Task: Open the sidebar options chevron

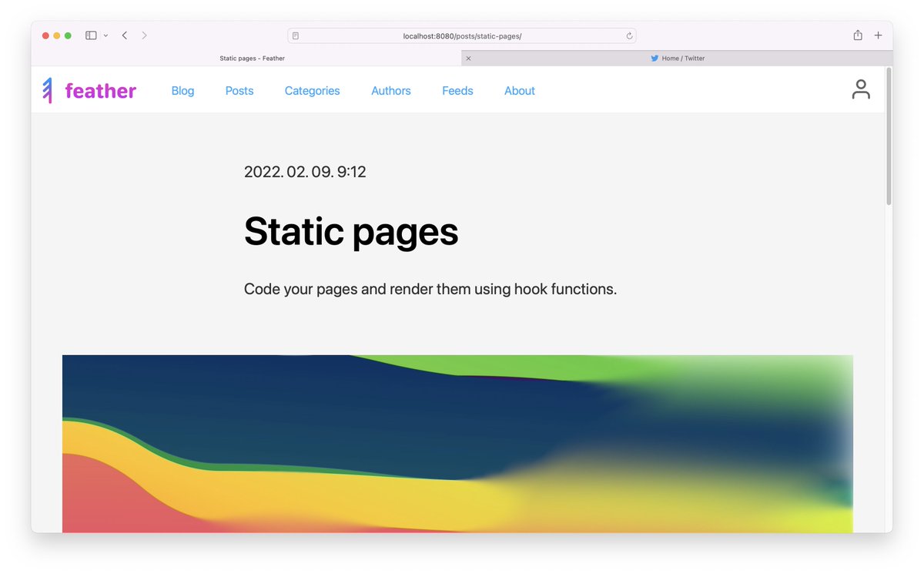Action: point(105,35)
